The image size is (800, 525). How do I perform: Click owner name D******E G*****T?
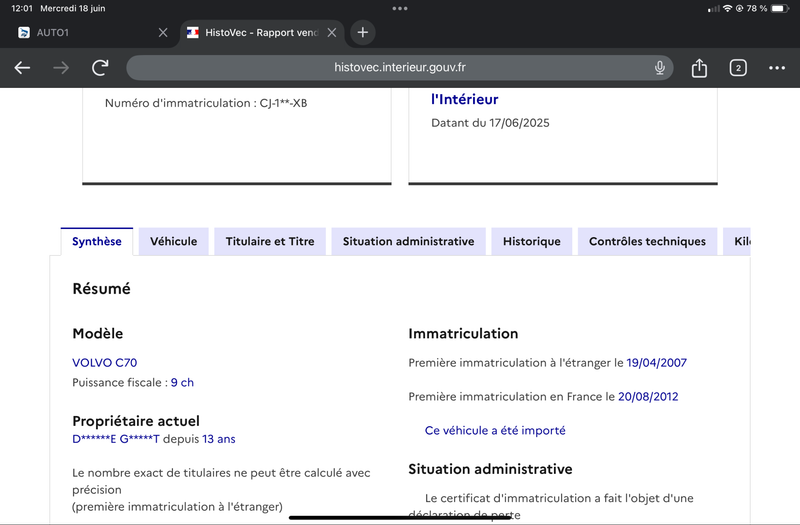click(x=116, y=439)
